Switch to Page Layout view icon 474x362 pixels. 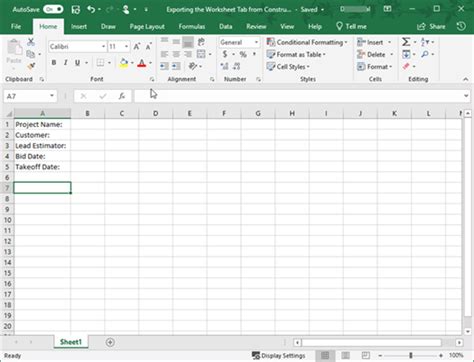(345, 356)
